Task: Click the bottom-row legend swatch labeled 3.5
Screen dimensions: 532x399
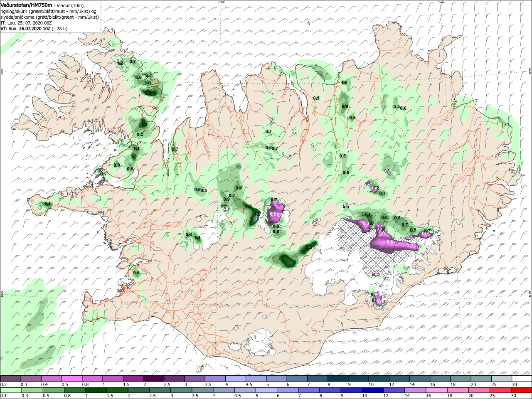Action: [202, 390]
